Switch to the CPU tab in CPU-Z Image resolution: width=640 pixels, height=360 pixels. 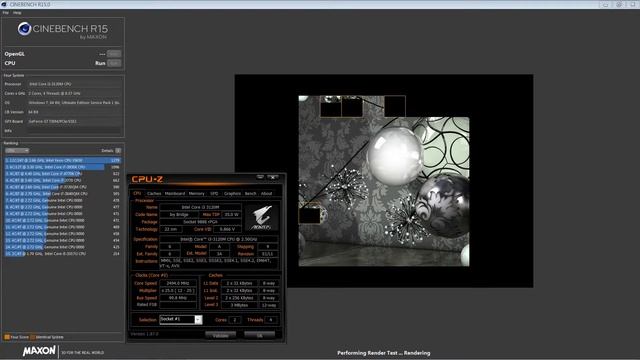point(138,193)
